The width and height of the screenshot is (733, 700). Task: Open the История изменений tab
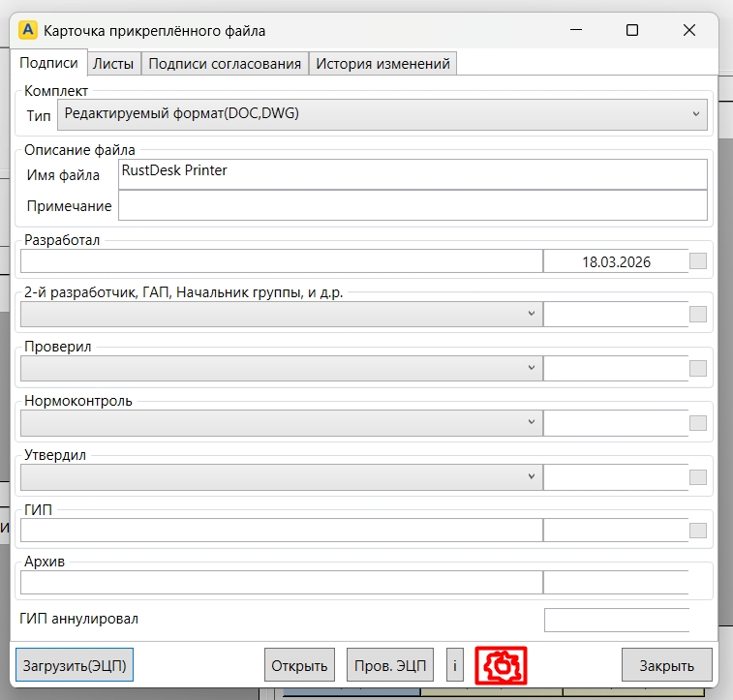point(383,64)
